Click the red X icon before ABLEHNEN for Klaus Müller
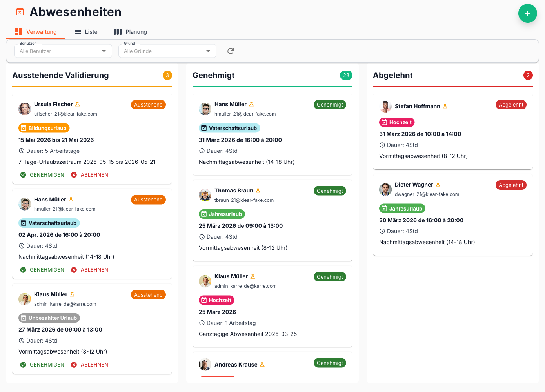Image resolution: width=545 pixels, height=392 pixels. tap(74, 364)
